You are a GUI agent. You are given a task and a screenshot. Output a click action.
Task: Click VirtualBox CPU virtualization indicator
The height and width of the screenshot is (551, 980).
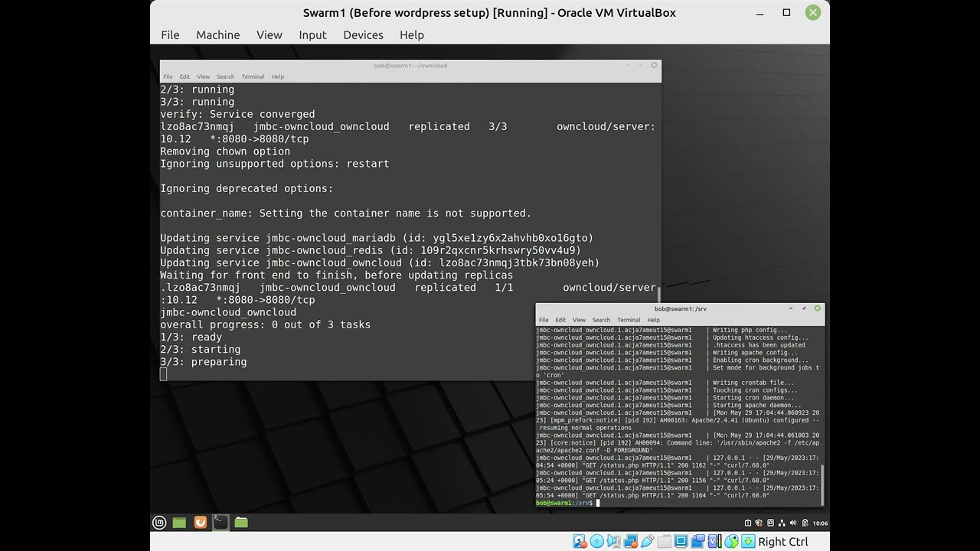[x=714, y=542]
